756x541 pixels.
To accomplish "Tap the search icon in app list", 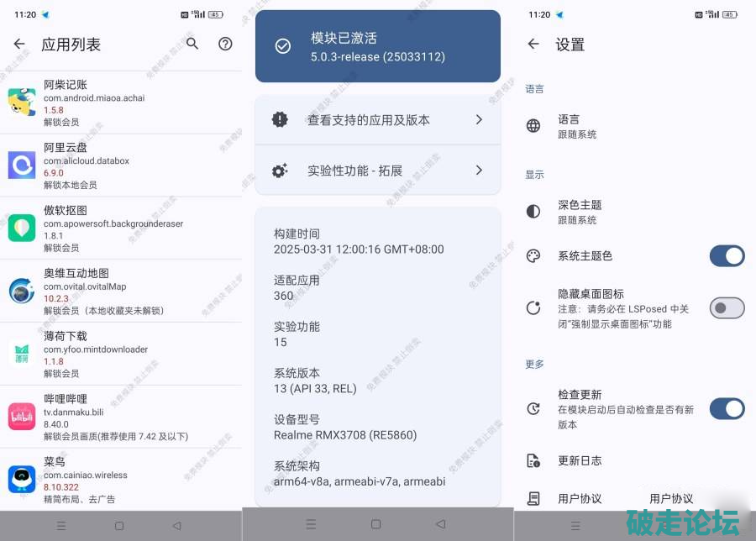I will click(192, 44).
